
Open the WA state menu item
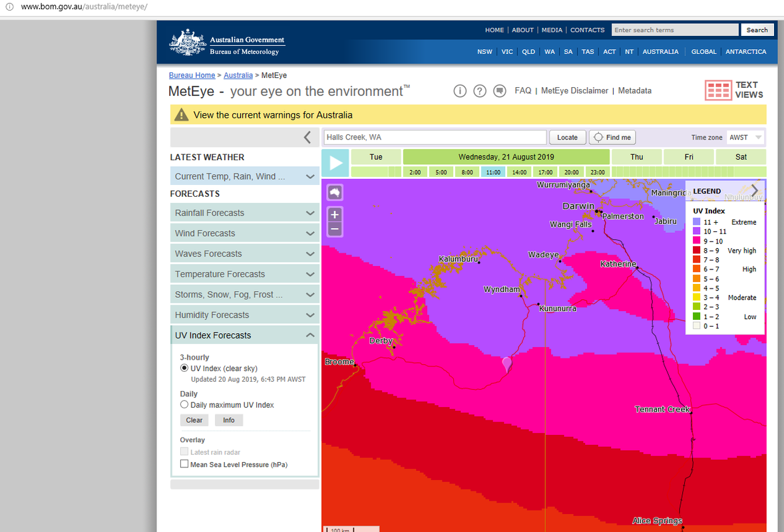pos(550,51)
